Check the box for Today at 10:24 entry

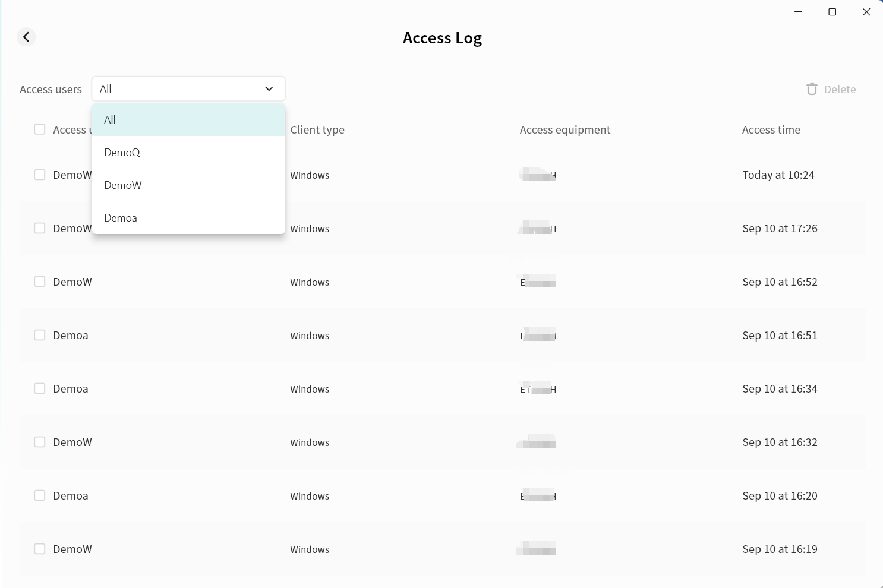click(x=40, y=175)
